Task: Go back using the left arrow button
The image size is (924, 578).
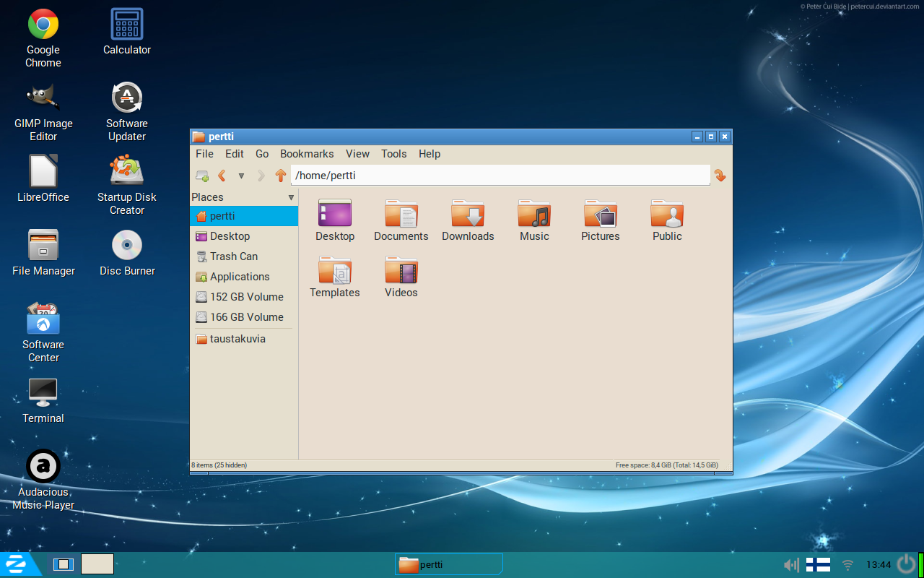Action: click(222, 176)
